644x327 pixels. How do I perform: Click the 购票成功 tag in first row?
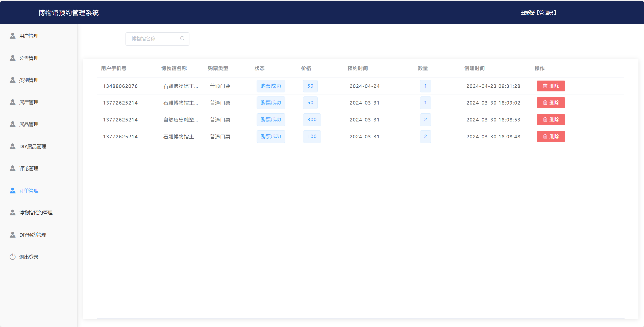click(x=271, y=86)
